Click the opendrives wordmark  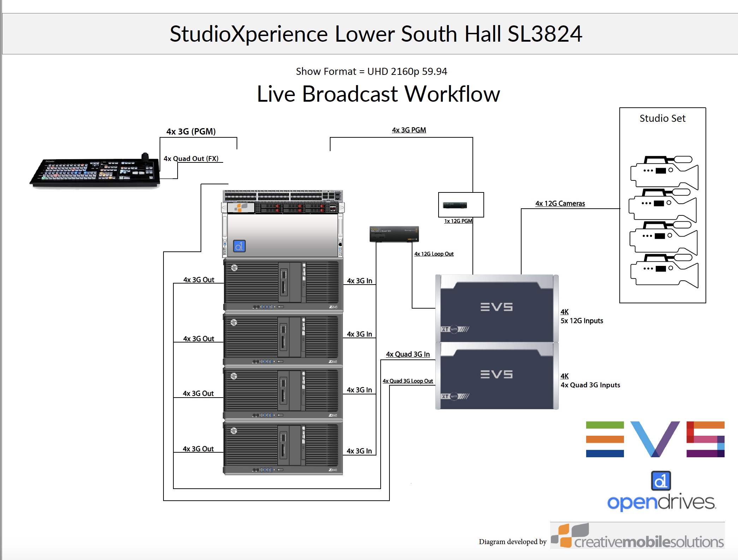pyautogui.click(x=661, y=502)
